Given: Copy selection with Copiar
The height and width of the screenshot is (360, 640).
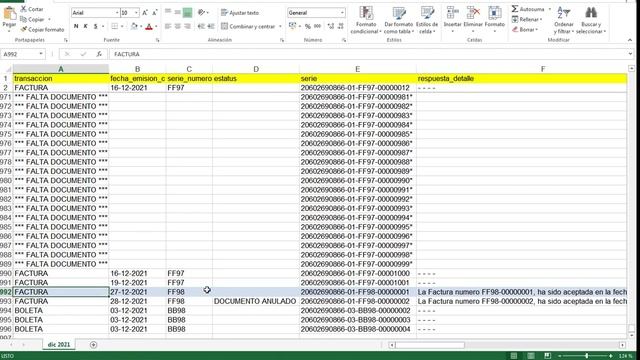Looking at the screenshot, I should [x=33, y=19].
